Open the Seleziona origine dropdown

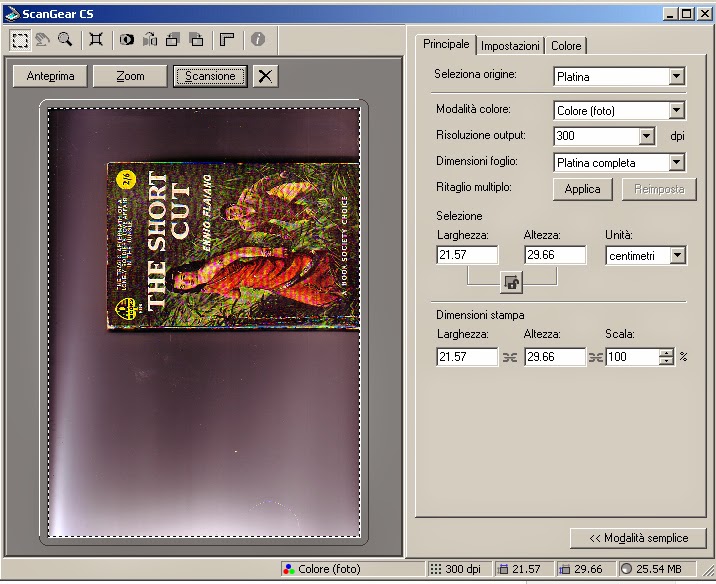(x=677, y=76)
